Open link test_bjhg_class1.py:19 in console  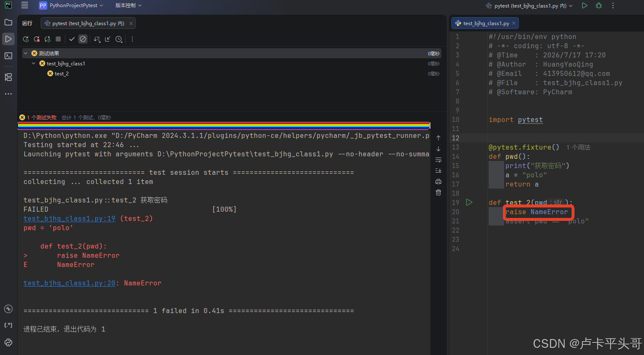pos(70,219)
